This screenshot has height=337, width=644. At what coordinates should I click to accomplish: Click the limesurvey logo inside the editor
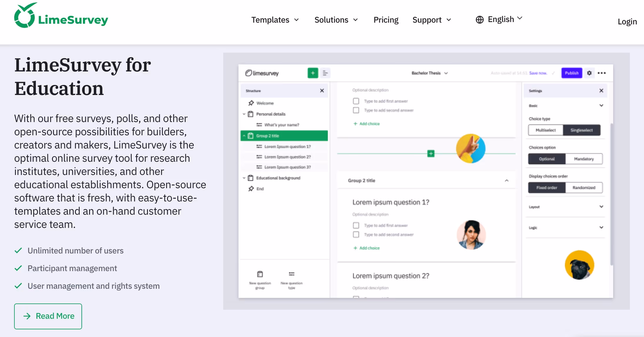click(x=262, y=73)
